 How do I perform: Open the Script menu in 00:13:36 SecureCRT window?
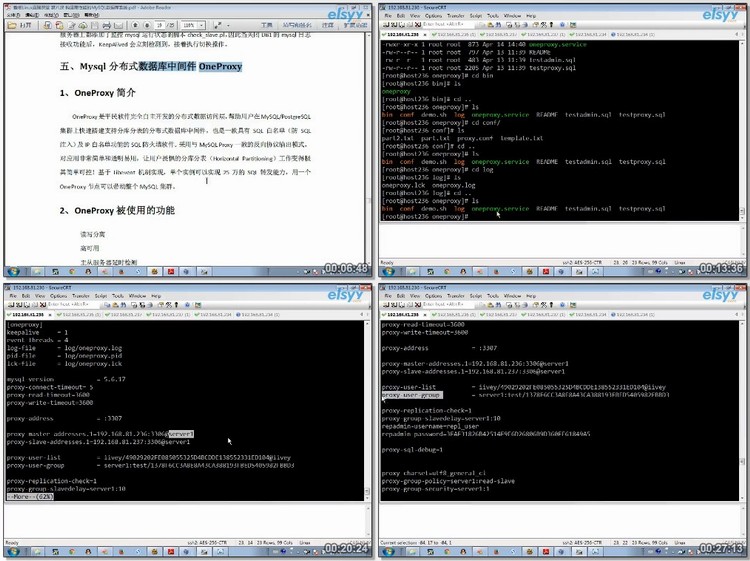click(476, 16)
